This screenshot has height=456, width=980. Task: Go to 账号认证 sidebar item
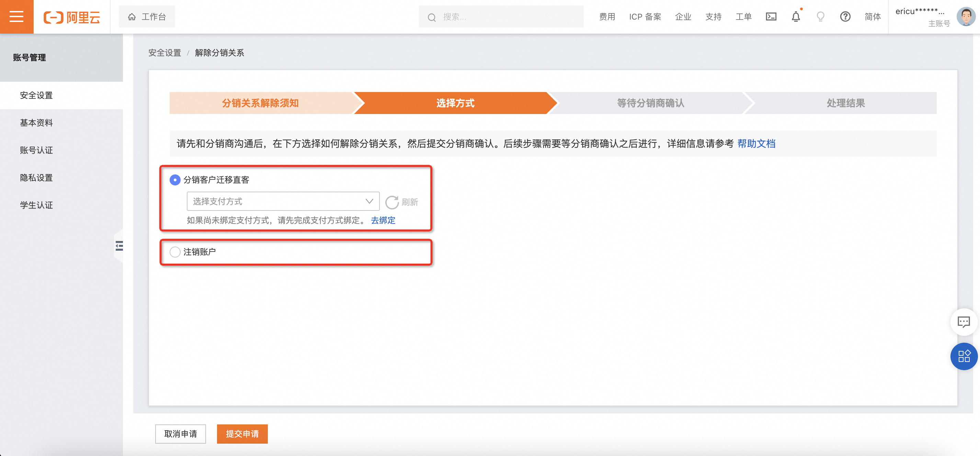(x=36, y=150)
